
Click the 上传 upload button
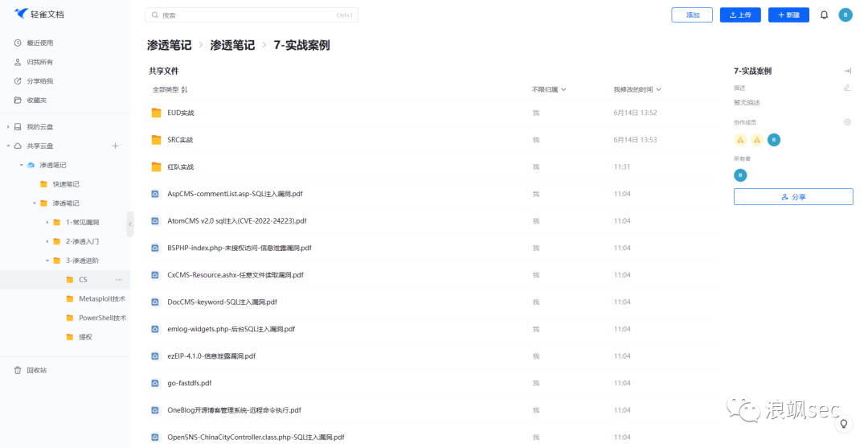point(740,15)
